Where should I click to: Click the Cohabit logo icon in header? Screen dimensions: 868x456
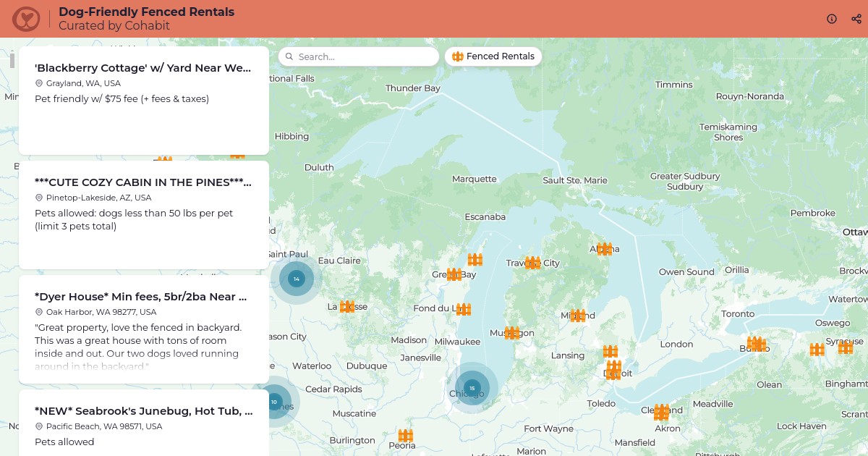tap(27, 19)
